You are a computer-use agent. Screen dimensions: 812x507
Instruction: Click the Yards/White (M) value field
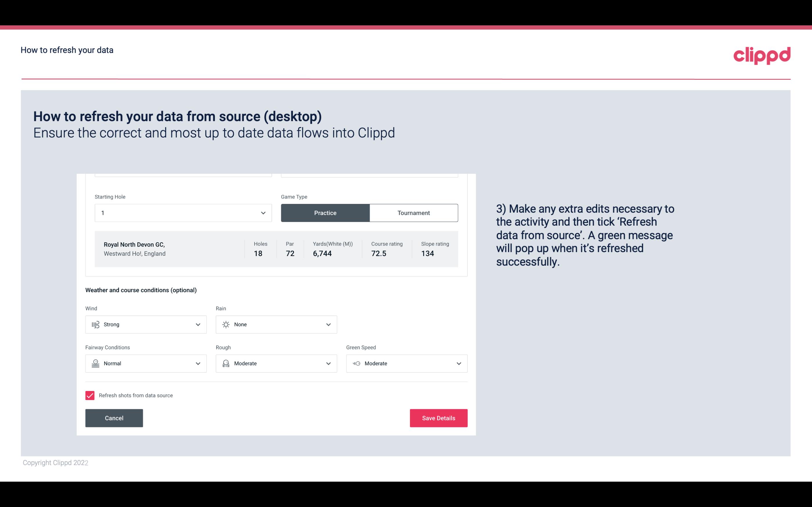click(x=322, y=253)
